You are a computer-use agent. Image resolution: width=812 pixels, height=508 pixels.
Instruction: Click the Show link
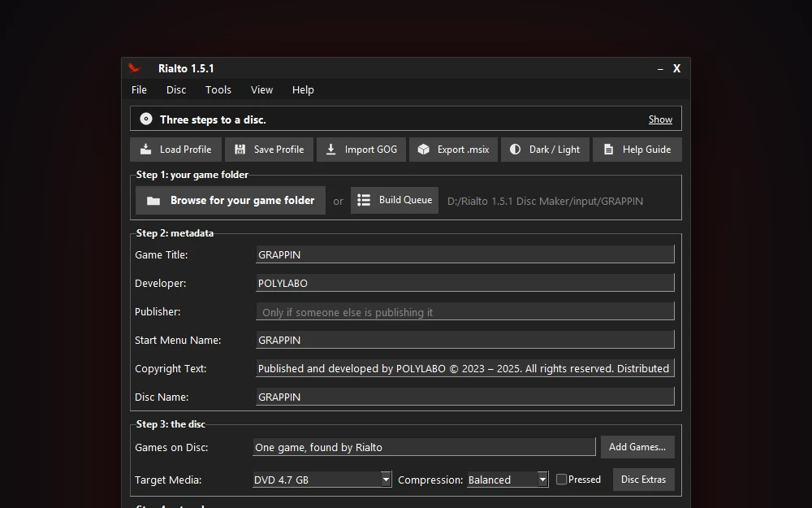tap(660, 119)
